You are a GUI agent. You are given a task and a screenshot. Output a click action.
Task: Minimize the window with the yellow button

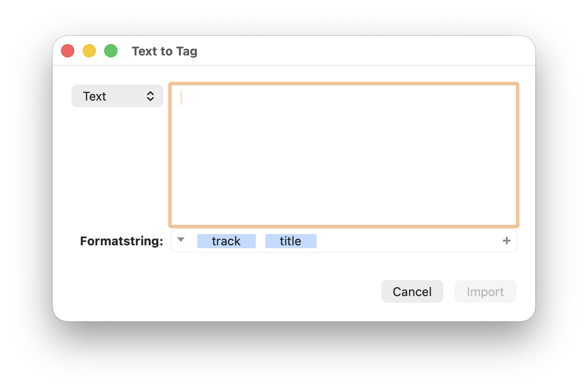(x=89, y=51)
